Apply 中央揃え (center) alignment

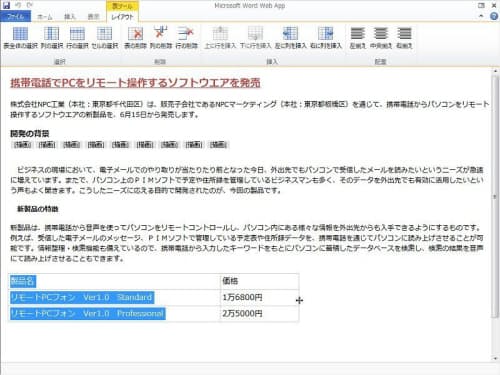381,38
